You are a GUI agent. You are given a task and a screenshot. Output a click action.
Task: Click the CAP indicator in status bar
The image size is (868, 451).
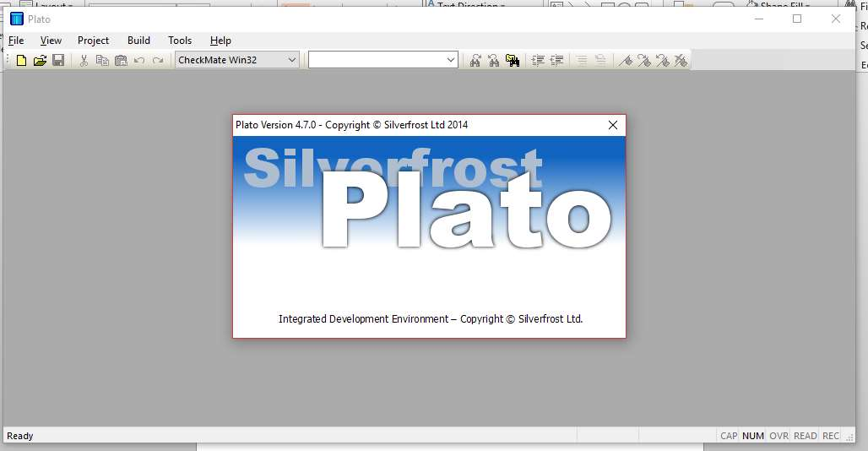[729, 436]
